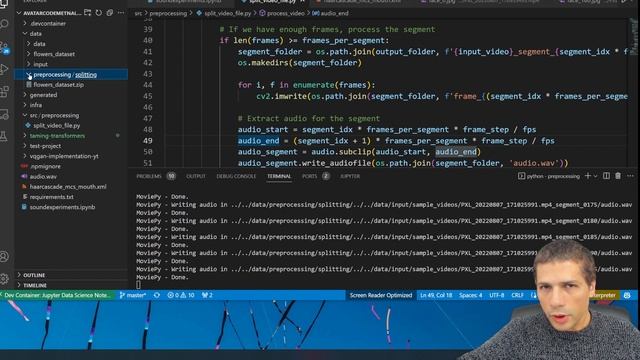Image resolution: width=640 pixels, height=360 pixels.
Task: Click process_video in breadcrumbs
Action: (286, 13)
